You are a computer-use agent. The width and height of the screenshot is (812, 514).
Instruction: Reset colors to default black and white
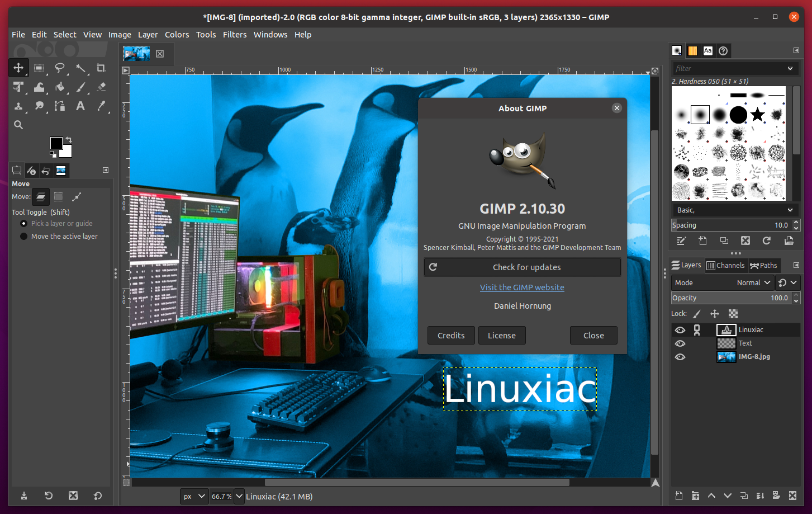(x=53, y=153)
